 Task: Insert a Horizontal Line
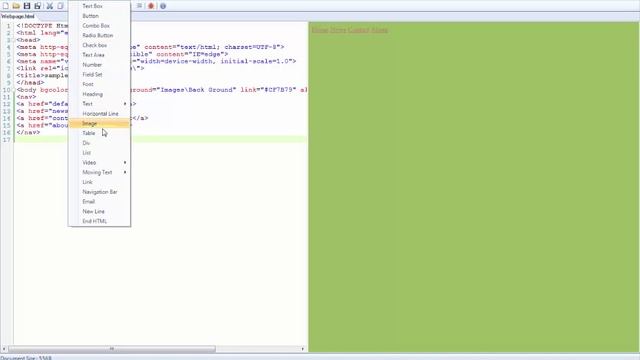(x=100, y=114)
